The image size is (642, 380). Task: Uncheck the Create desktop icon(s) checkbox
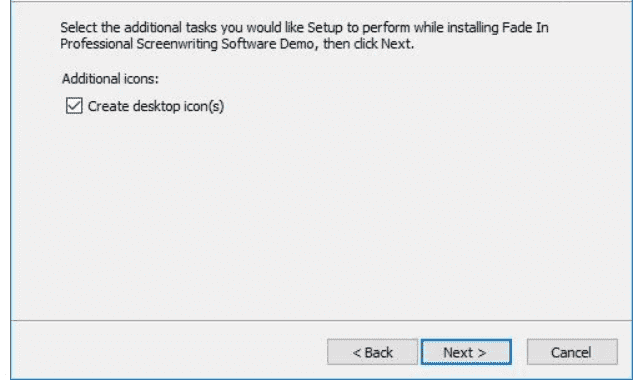74,106
